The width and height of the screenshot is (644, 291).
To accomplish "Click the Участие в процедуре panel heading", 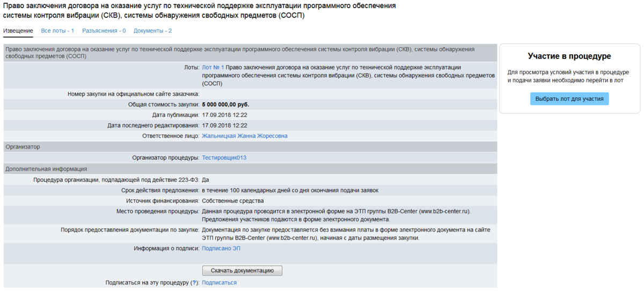I will tap(569, 56).
